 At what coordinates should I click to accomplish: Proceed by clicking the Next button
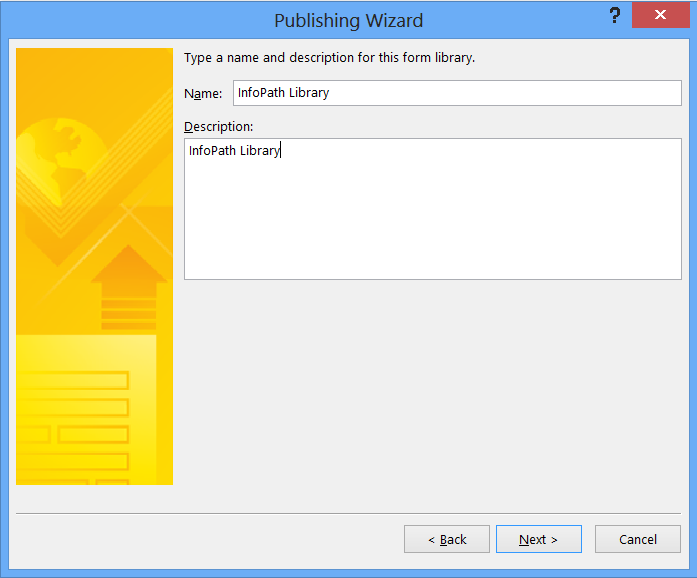pos(539,539)
